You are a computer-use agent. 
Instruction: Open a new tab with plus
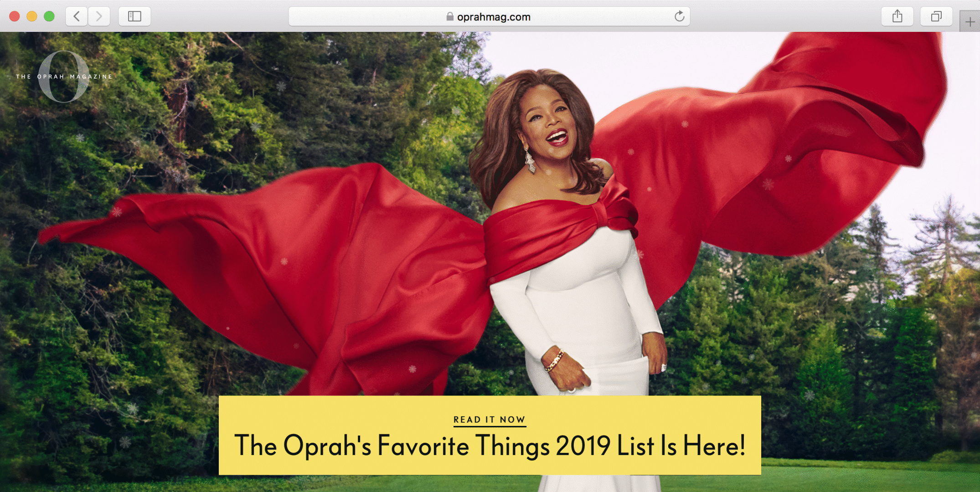coord(970,21)
